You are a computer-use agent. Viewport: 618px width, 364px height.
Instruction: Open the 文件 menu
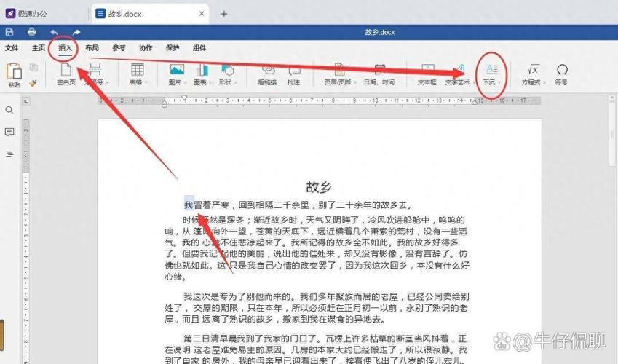(x=12, y=48)
